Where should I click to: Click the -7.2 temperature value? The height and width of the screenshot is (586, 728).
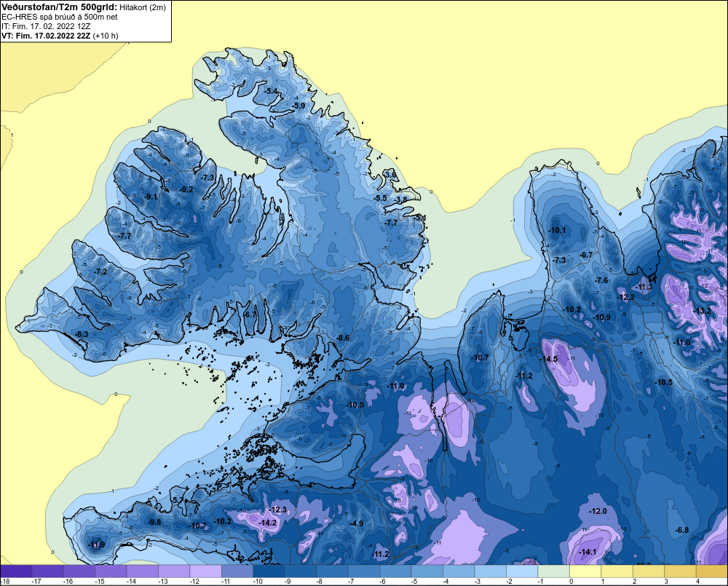click(x=100, y=272)
